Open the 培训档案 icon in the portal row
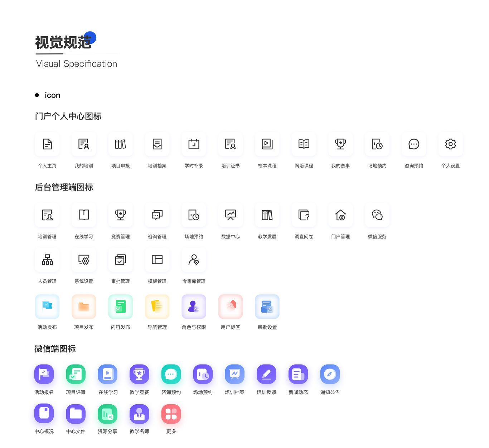 coord(157,144)
